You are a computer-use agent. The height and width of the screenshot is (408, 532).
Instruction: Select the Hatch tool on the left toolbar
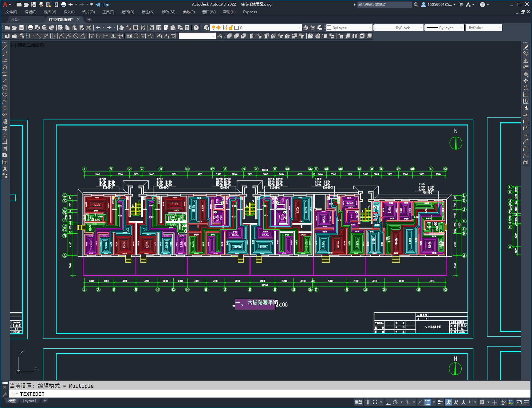5,142
